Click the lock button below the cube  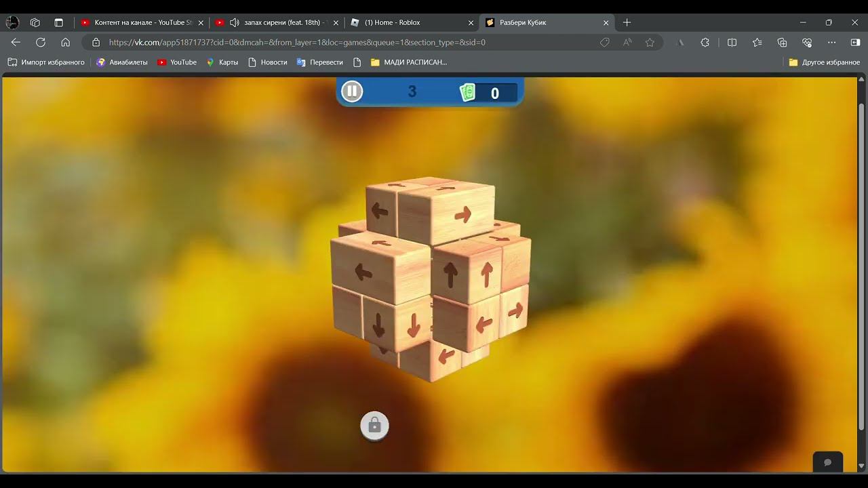(x=374, y=426)
